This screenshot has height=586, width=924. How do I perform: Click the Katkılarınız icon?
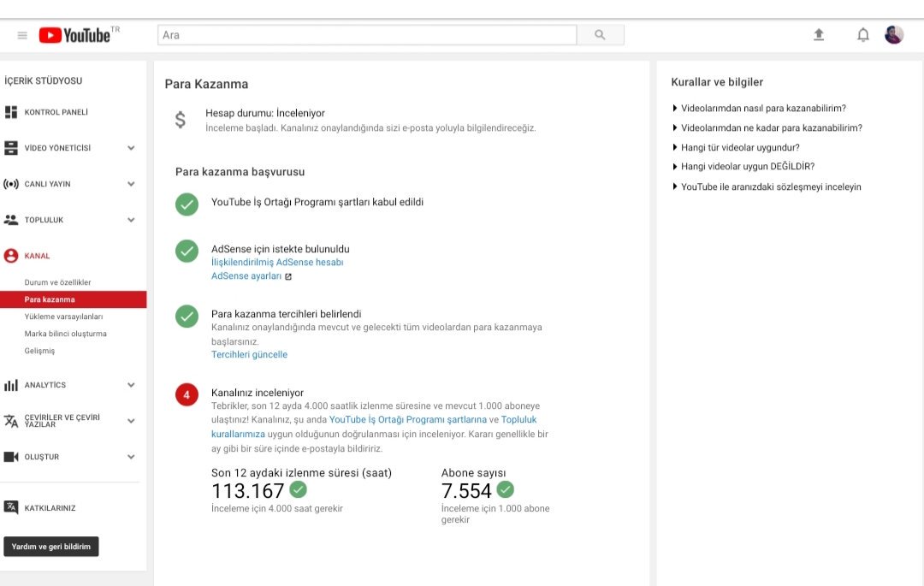coord(10,507)
